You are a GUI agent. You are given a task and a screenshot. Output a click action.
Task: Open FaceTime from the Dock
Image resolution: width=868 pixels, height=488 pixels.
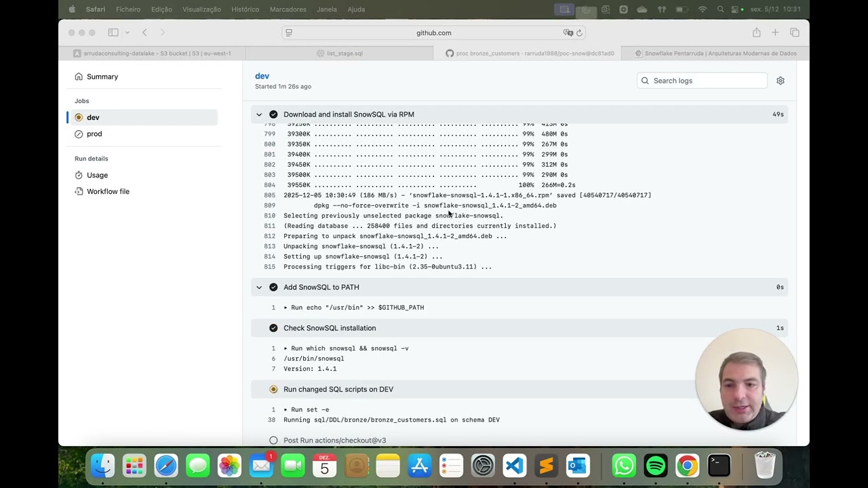293,466
